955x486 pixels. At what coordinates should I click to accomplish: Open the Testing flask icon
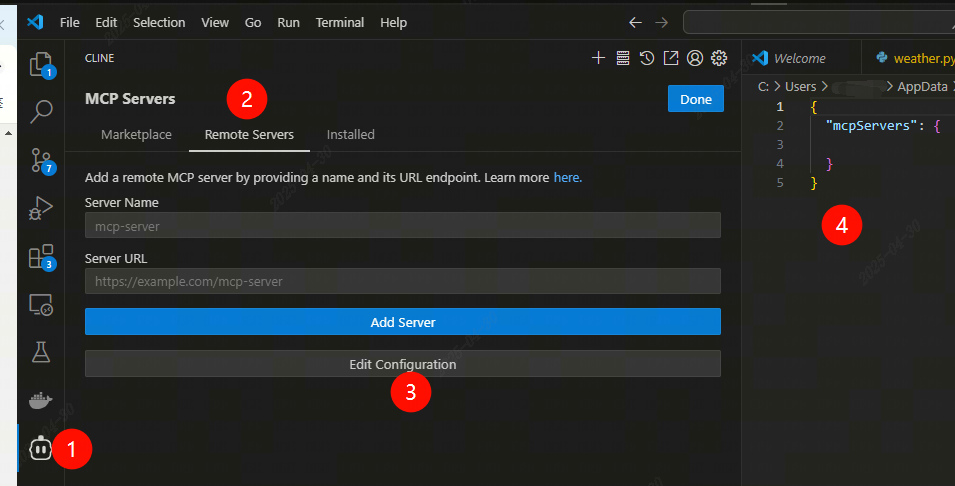click(x=41, y=352)
